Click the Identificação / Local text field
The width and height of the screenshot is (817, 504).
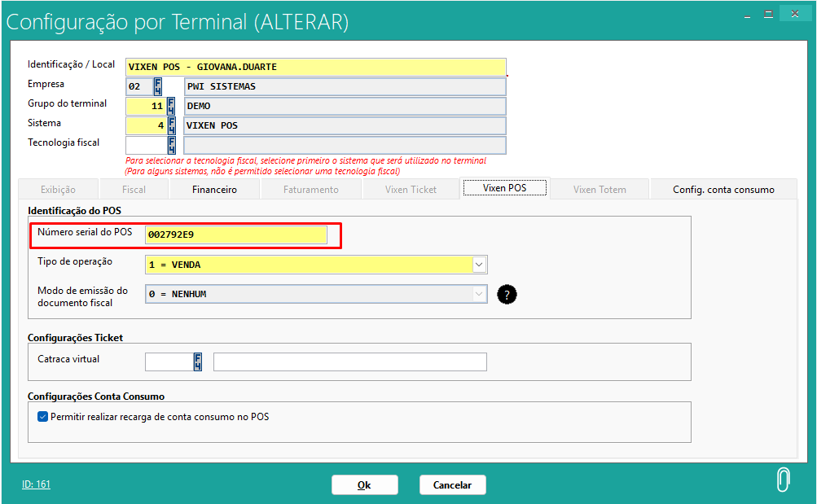(315, 67)
